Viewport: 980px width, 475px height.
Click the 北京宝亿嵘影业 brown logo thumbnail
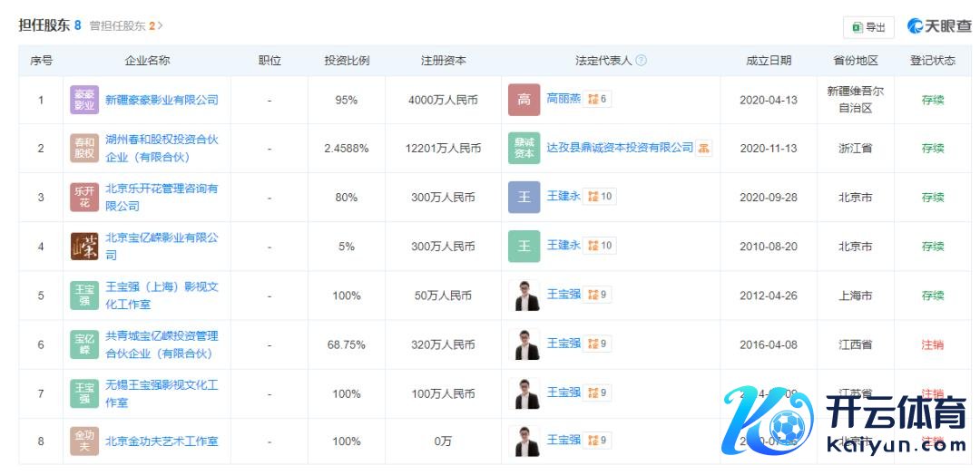tap(84, 247)
